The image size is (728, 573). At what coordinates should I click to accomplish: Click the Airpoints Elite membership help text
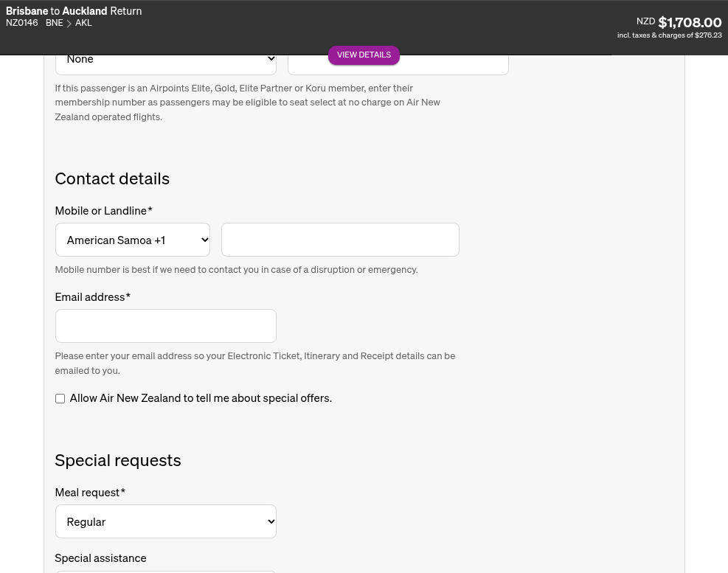pyautogui.click(x=248, y=103)
